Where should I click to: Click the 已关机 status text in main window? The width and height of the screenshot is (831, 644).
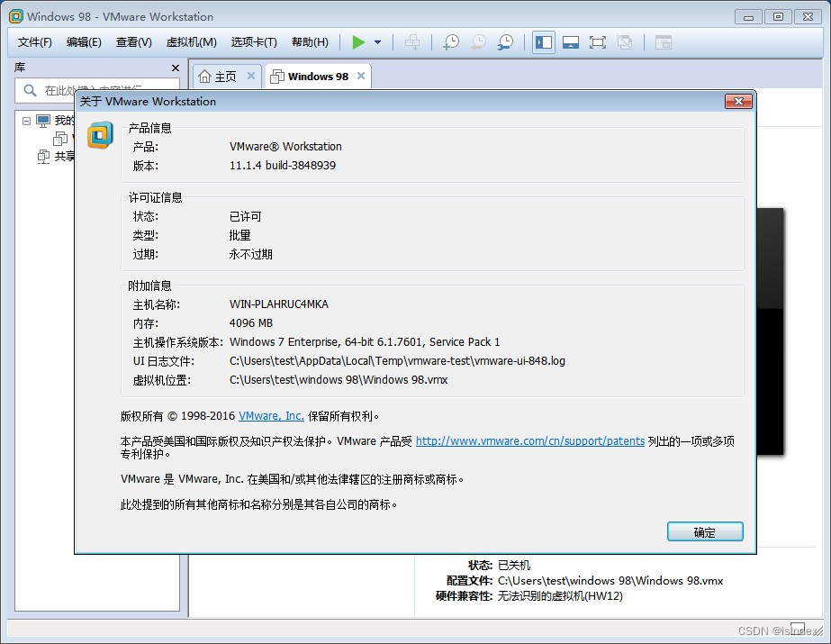tap(514, 566)
